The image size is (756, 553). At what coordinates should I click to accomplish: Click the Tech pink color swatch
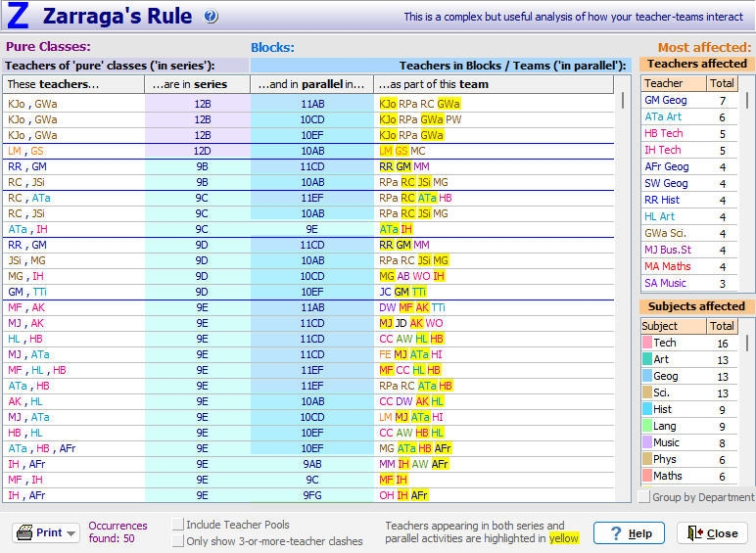(x=647, y=343)
